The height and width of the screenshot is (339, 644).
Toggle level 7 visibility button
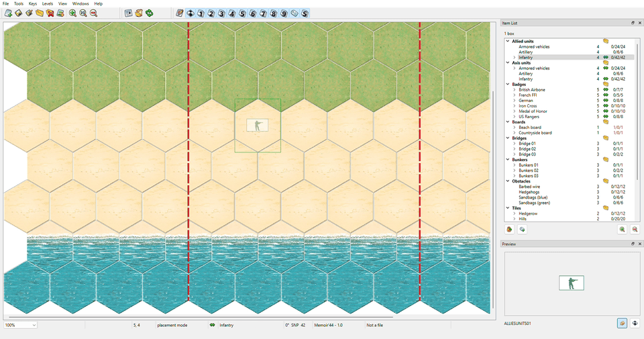(263, 13)
